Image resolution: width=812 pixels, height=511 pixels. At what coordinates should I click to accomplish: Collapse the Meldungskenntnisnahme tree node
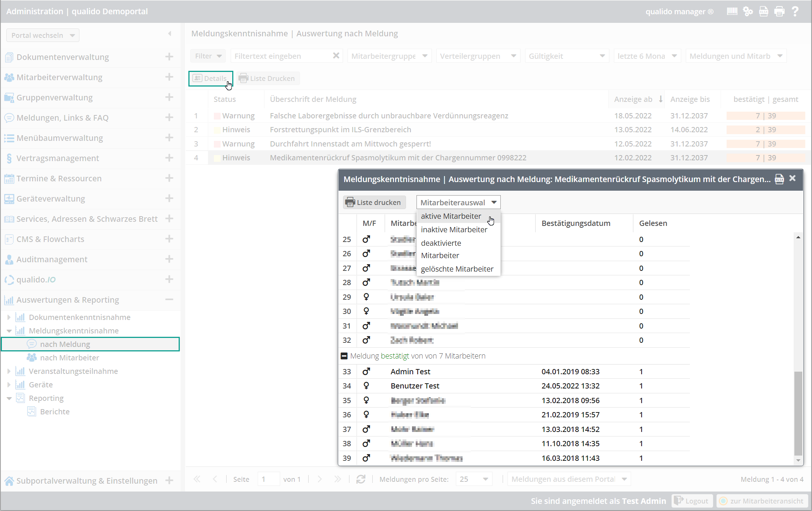point(9,331)
